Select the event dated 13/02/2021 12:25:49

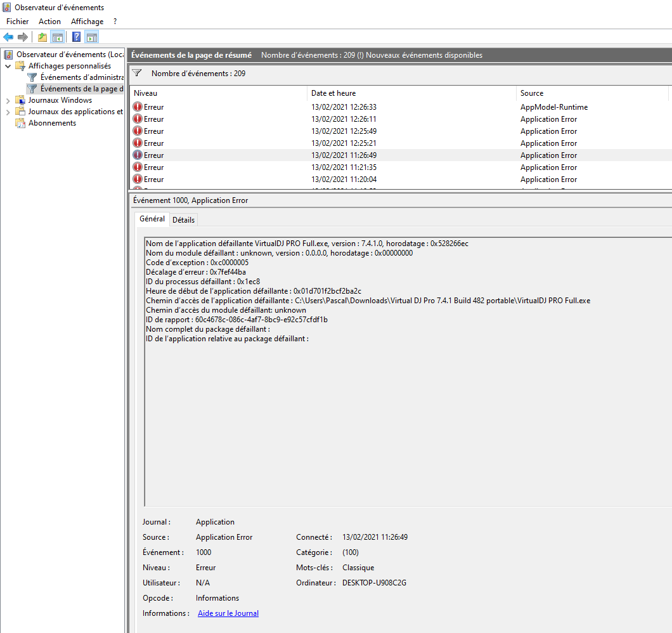(401, 131)
